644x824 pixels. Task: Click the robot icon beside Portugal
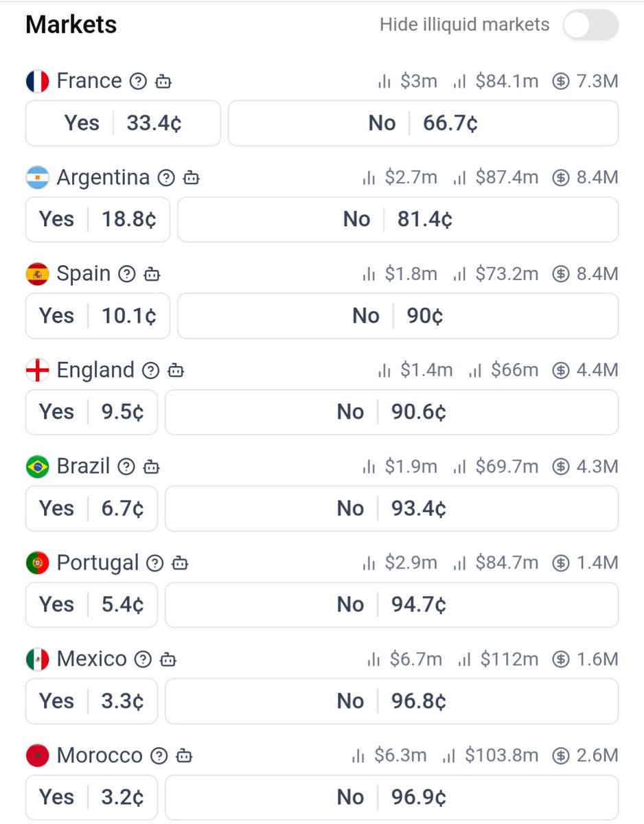(x=180, y=563)
